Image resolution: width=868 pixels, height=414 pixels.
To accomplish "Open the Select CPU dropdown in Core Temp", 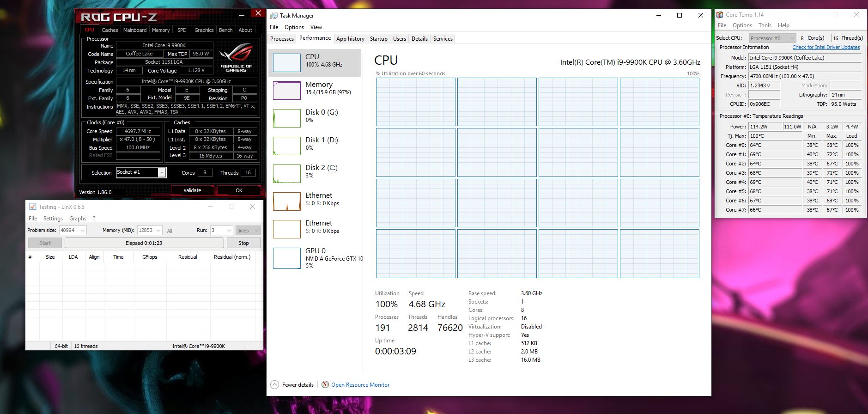I will click(772, 38).
